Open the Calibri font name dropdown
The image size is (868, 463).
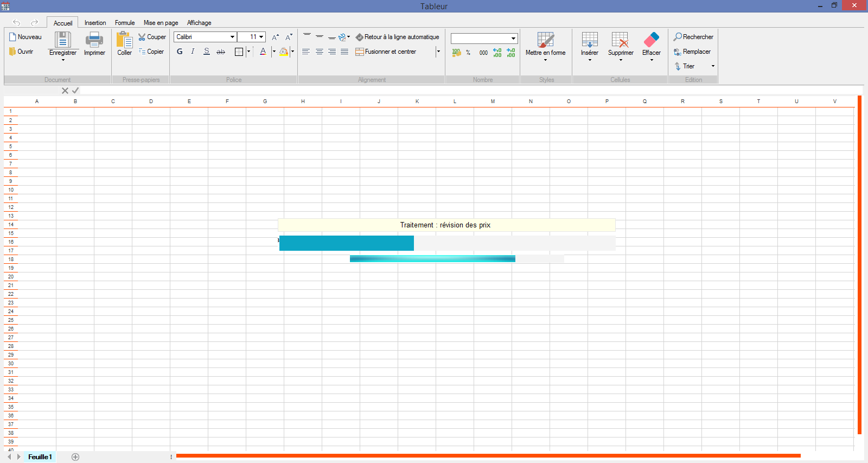[232, 37]
